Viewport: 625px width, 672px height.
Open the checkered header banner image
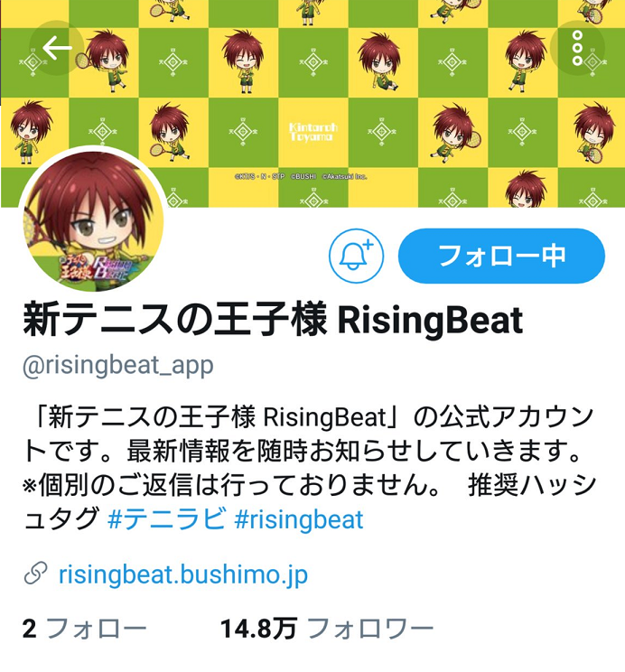point(312,103)
